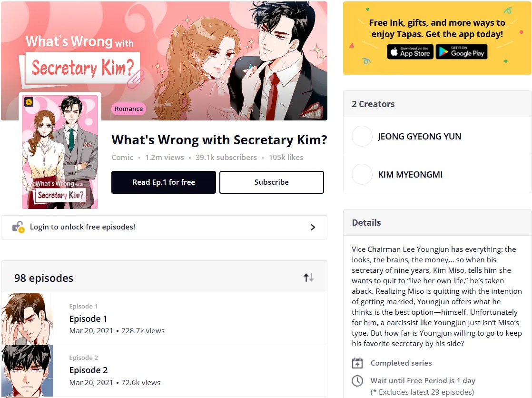Click the Romance genre tag
The height and width of the screenshot is (398, 532).
pos(128,109)
